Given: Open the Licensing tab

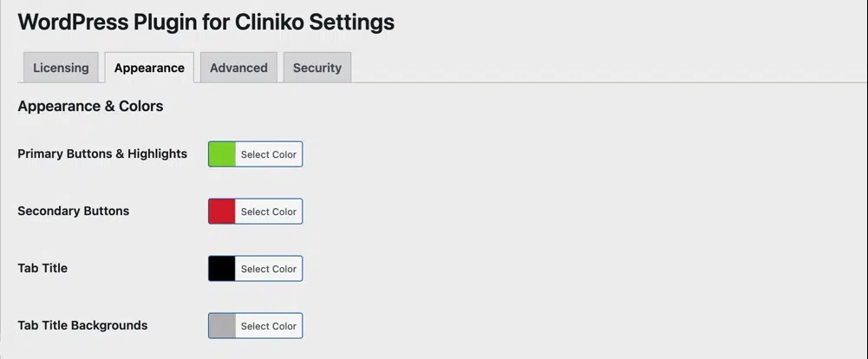Looking at the screenshot, I should click(61, 68).
